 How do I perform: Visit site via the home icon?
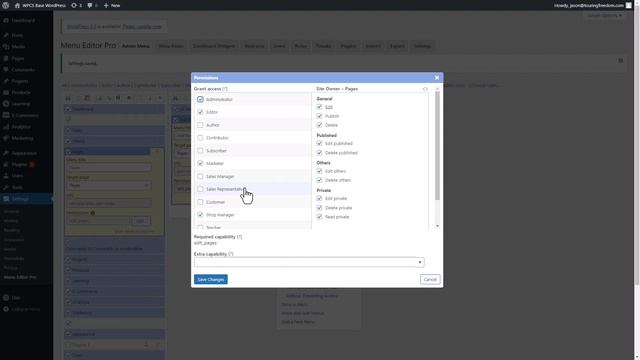pos(17,5)
